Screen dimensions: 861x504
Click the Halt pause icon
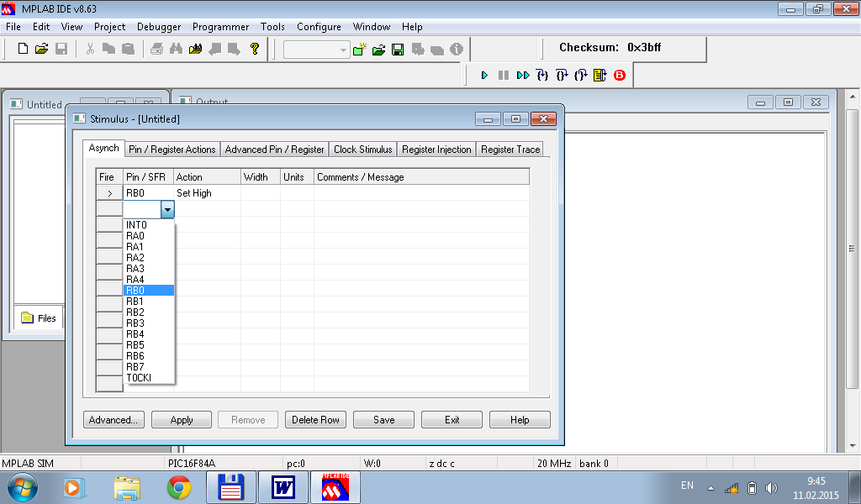pos(504,75)
